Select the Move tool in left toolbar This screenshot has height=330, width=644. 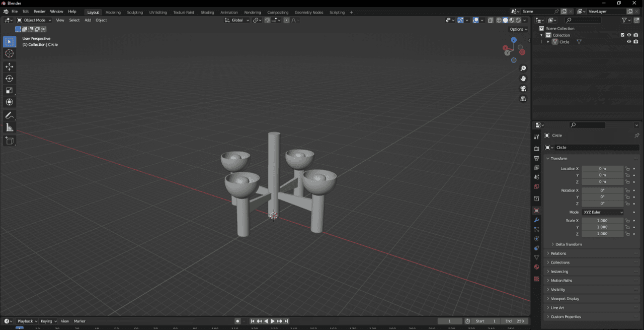coord(10,67)
